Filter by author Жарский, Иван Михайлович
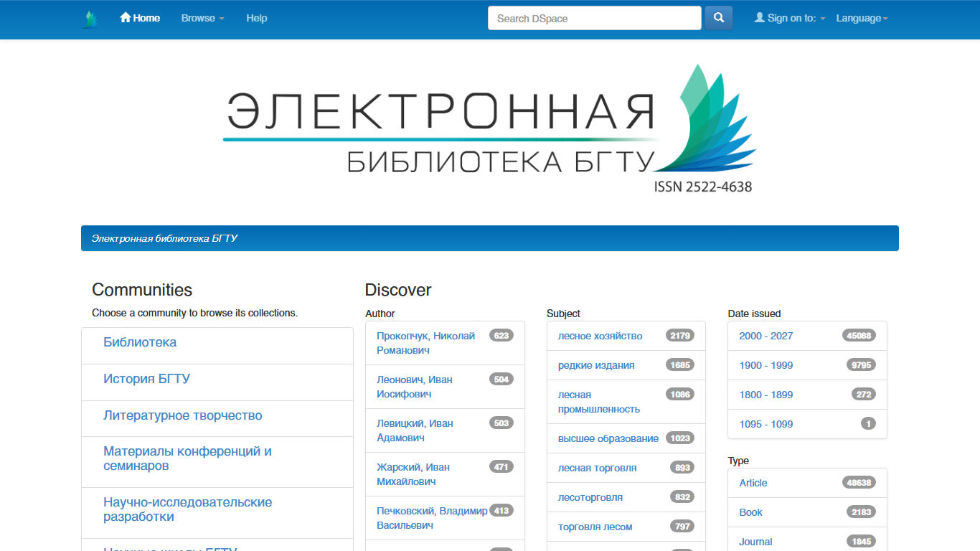 tap(413, 474)
